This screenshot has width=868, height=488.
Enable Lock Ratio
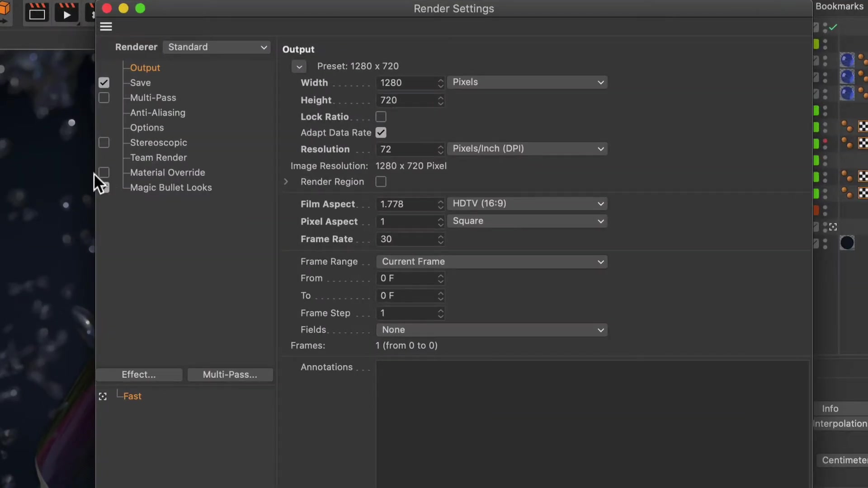point(380,117)
